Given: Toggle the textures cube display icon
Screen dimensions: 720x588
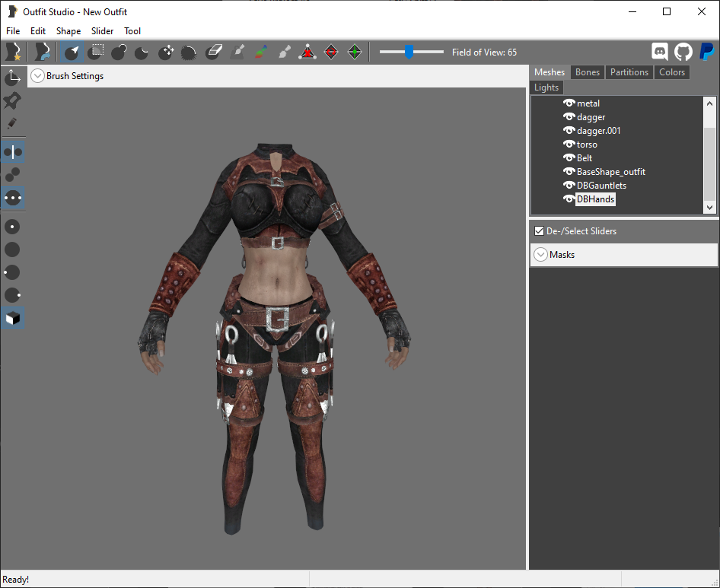Looking at the screenshot, I should coord(12,318).
